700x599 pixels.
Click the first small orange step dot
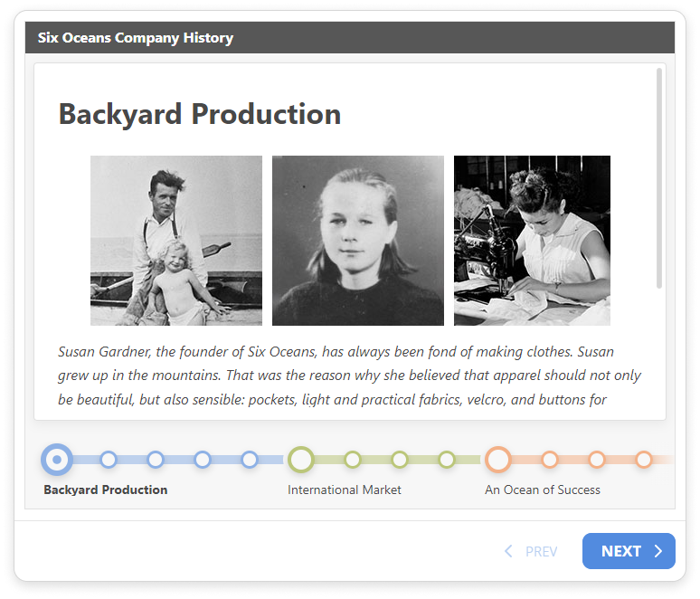pyautogui.click(x=550, y=460)
